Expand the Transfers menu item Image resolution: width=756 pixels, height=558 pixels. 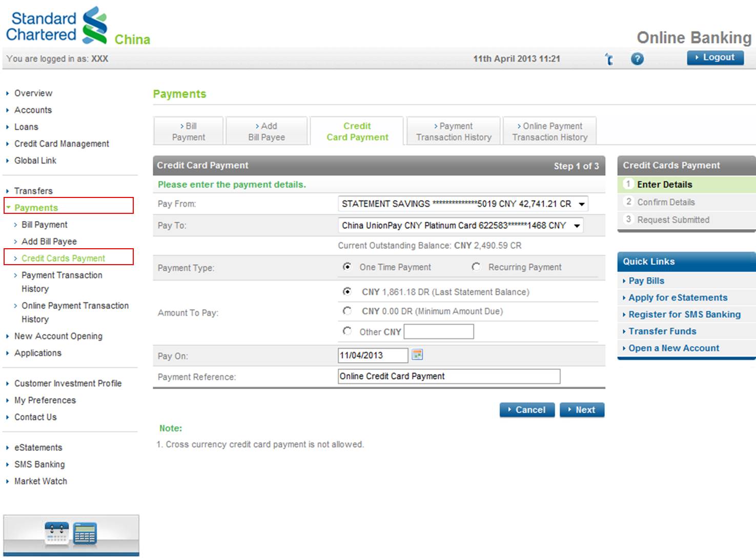33,191
